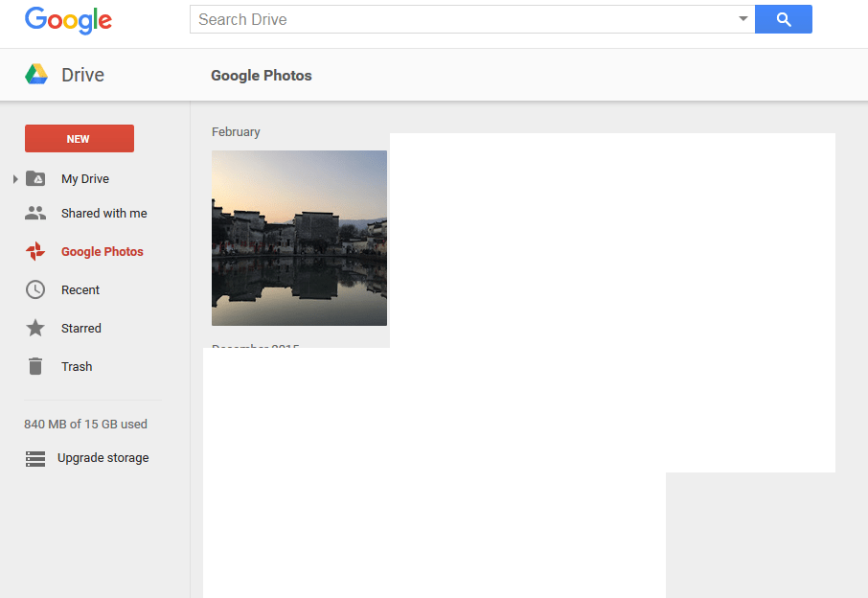Click the red NEW button
The image size is (868, 598).
click(x=79, y=138)
